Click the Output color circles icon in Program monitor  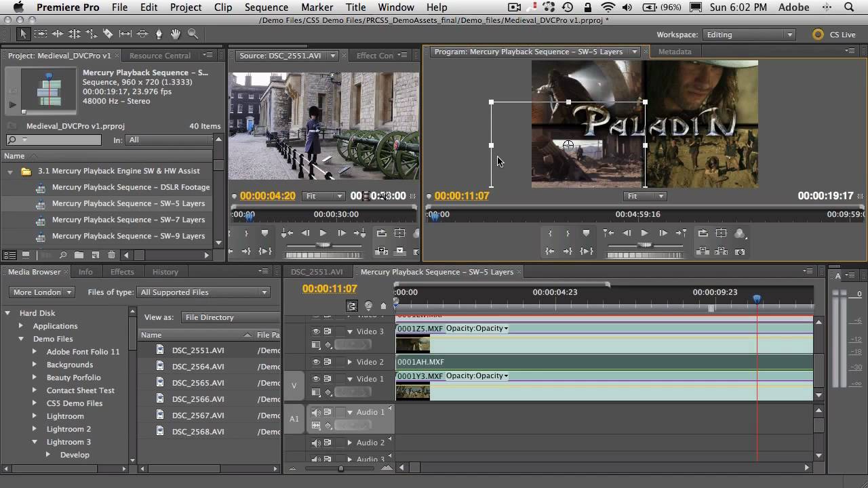tap(740, 233)
